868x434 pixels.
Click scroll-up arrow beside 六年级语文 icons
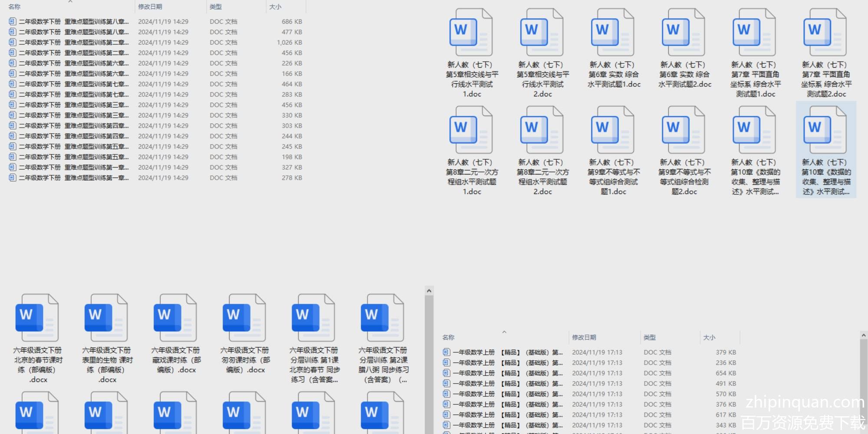[429, 291]
